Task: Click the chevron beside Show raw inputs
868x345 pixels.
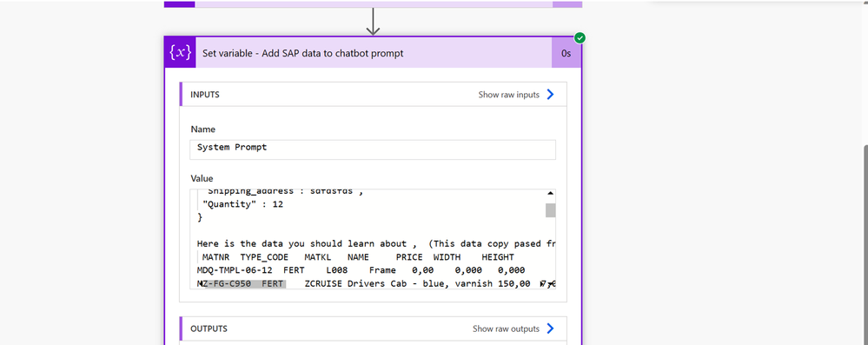Action: tap(550, 95)
